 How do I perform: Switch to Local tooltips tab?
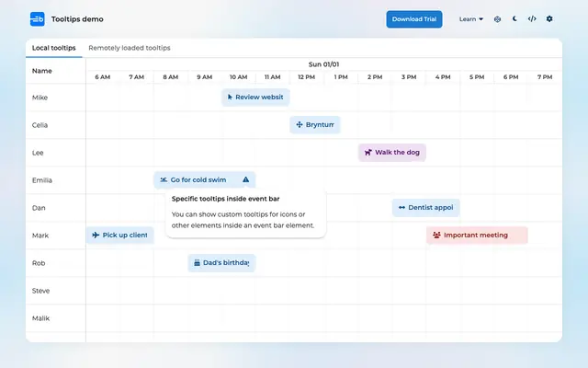pos(53,48)
